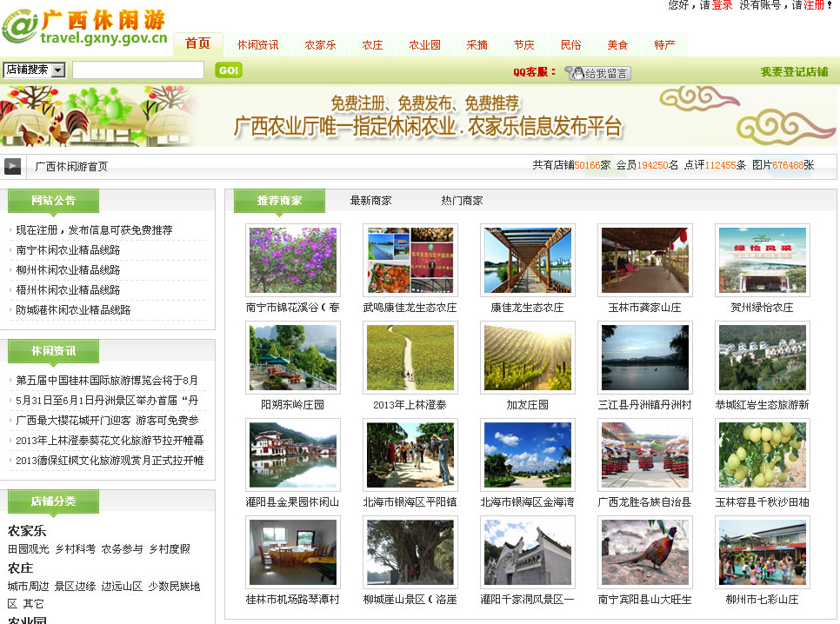840x624 pixels.
Task: Open the 美食 navigation tab
Action: coord(617,45)
